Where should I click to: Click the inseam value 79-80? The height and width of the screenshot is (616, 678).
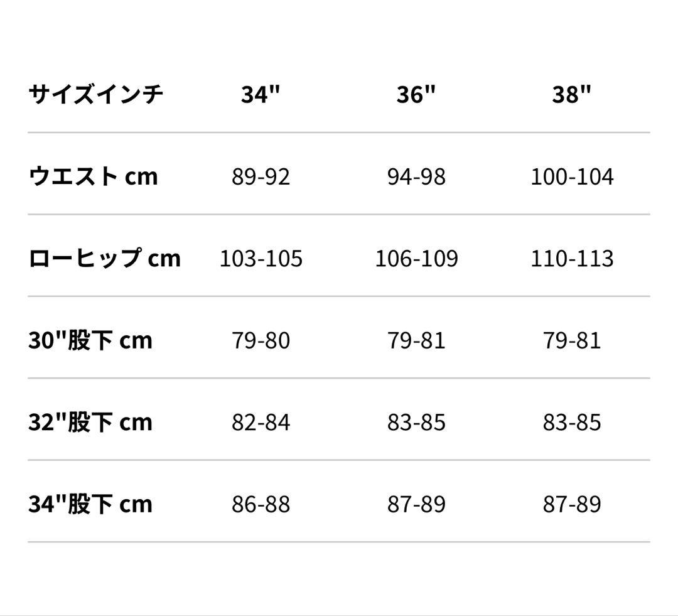(x=261, y=340)
